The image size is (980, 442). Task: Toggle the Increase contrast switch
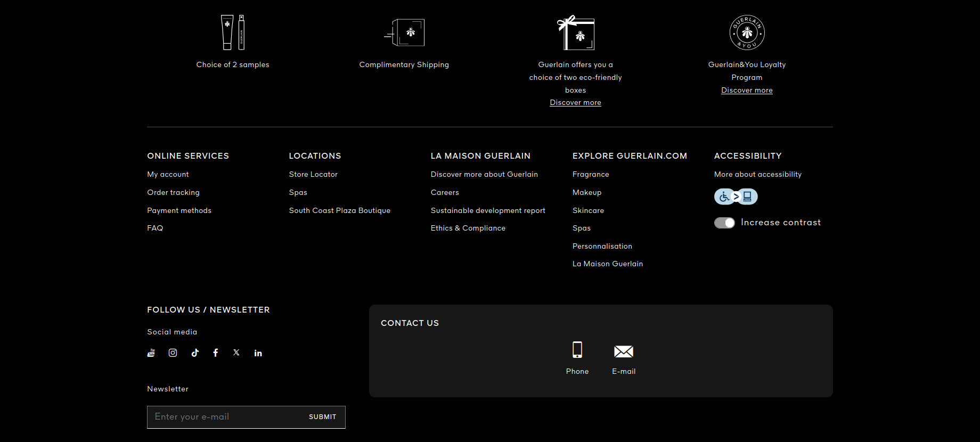(724, 223)
